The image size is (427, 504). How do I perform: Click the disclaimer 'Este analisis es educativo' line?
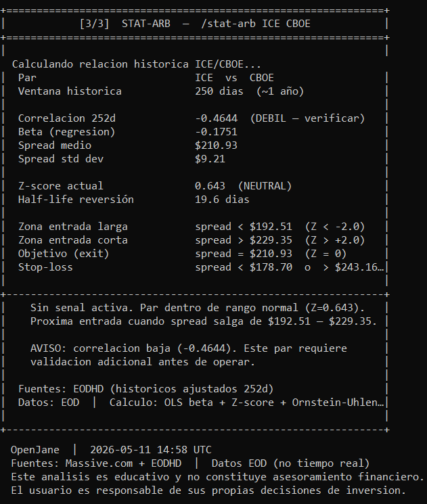(217, 477)
